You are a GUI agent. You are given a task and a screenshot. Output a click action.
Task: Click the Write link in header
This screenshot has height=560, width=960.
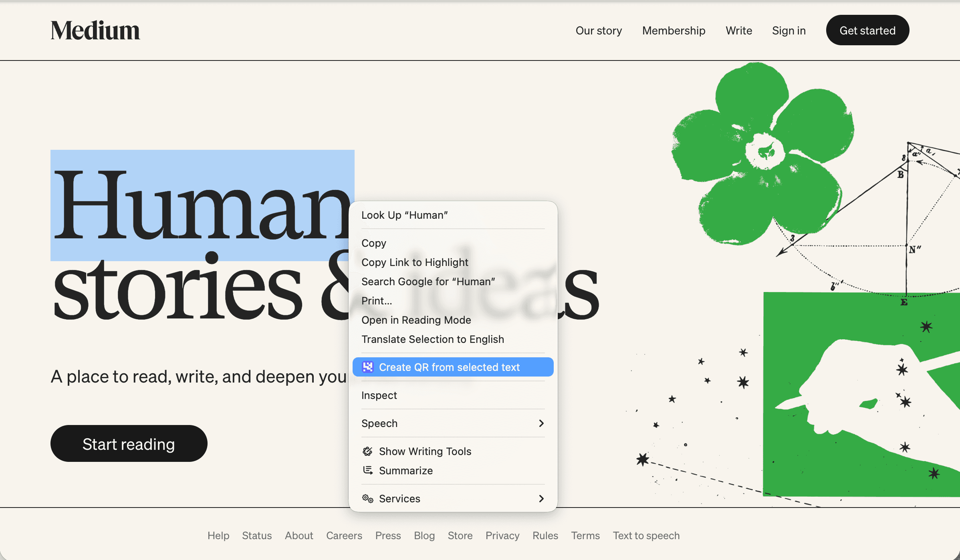(x=739, y=30)
